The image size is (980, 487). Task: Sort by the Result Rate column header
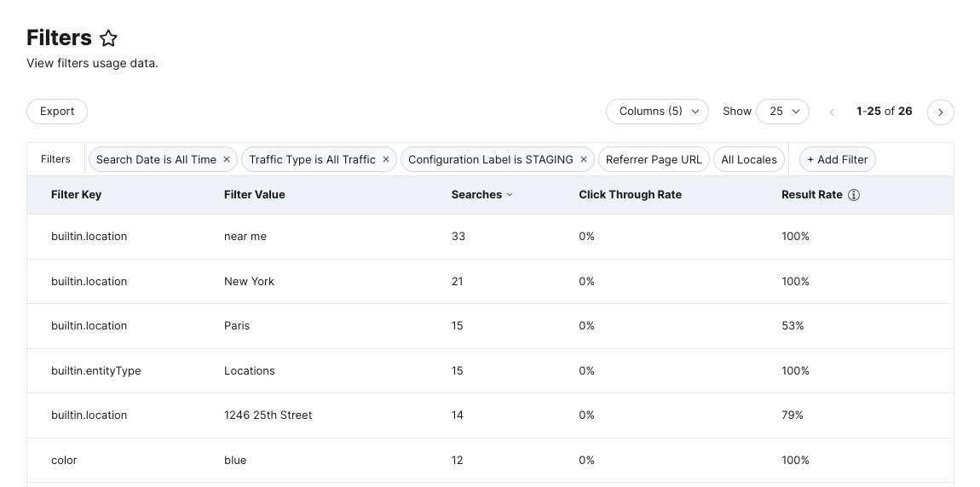pyautogui.click(x=812, y=195)
